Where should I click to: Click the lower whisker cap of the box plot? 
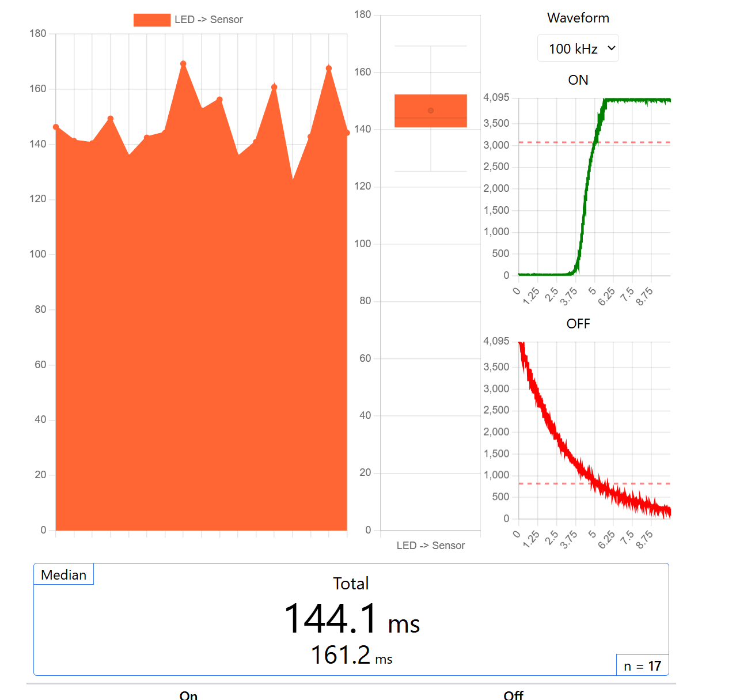(431, 171)
